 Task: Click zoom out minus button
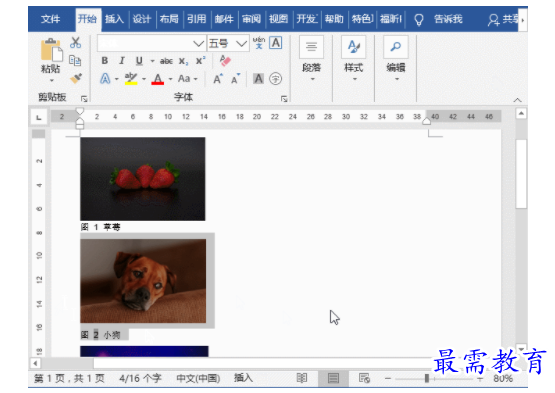(388, 378)
